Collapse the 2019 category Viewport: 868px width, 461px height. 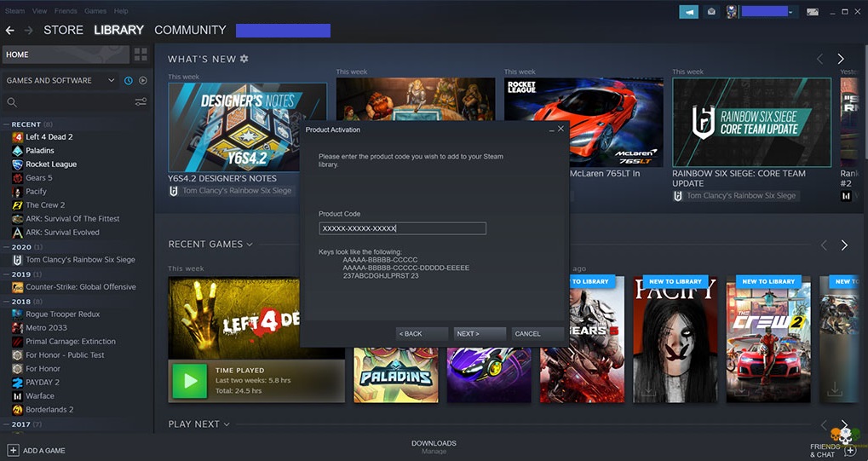point(6,274)
